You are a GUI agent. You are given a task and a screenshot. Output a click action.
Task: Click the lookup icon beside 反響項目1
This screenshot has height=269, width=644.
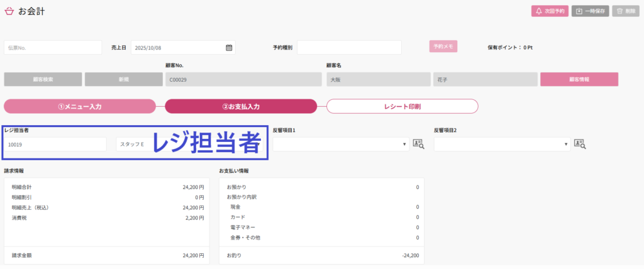(x=418, y=144)
